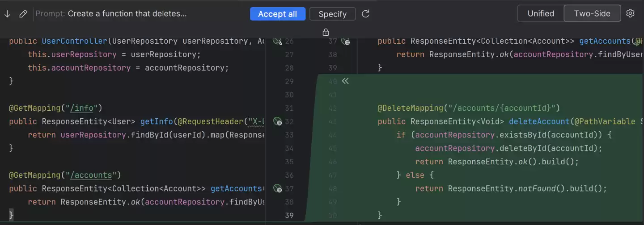Click the prompt text field
This screenshot has height=225, width=644.
(127, 14)
